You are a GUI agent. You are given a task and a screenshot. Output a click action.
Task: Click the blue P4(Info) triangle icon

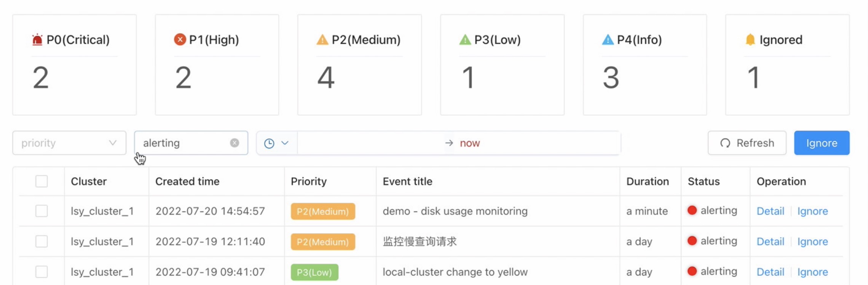[608, 40]
